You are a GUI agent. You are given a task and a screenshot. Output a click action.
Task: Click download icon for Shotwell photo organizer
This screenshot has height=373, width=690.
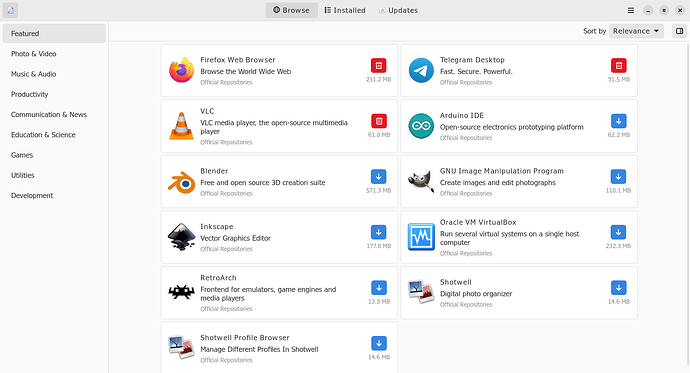point(618,288)
